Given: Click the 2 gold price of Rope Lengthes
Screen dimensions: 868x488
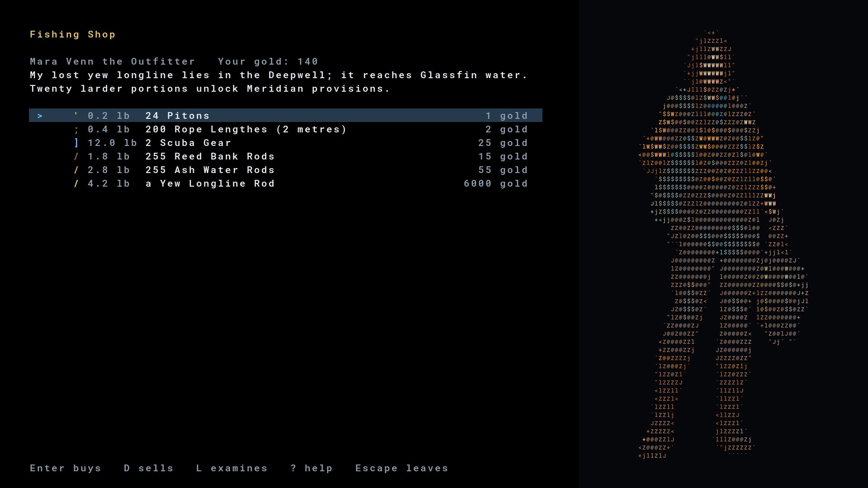Looking at the screenshot, I should 507,129.
